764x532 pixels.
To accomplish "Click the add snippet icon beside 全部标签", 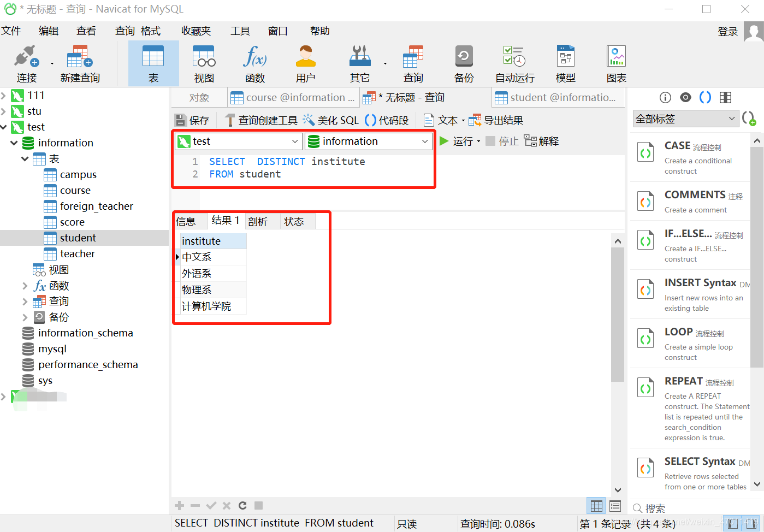I will tap(749, 118).
